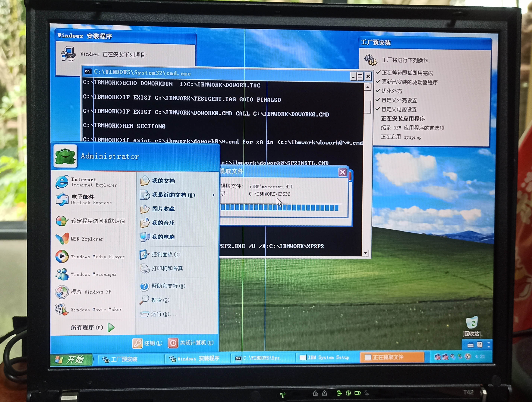Maximize the cmd.exe window

(360, 77)
